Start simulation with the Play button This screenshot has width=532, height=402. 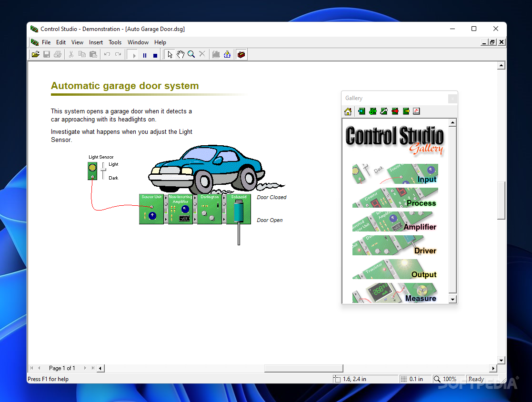click(134, 55)
